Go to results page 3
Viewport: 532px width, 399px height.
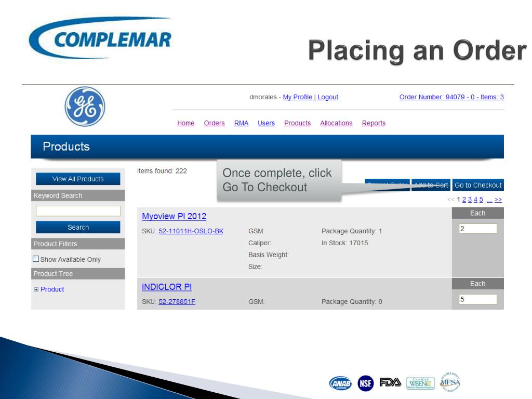(x=470, y=199)
